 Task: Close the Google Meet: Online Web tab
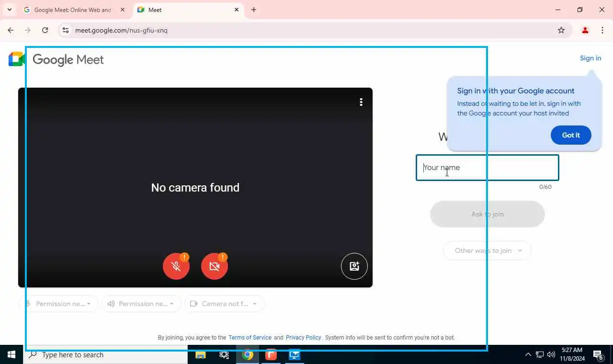123,10
